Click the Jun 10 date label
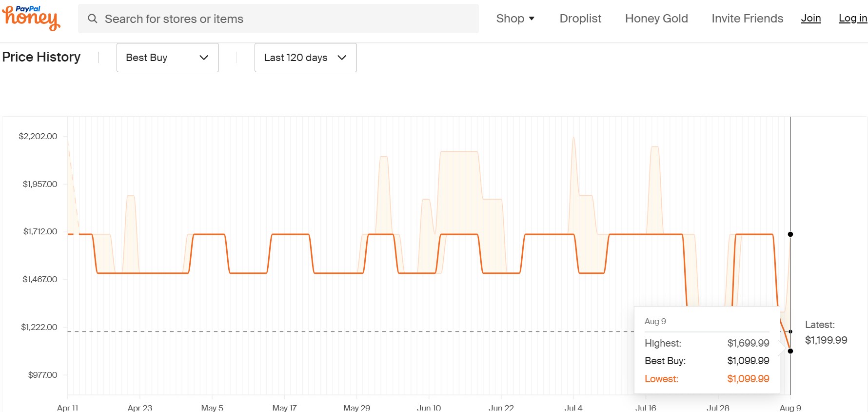This screenshot has height=412, width=868. pyautogui.click(x=429, y=408)
